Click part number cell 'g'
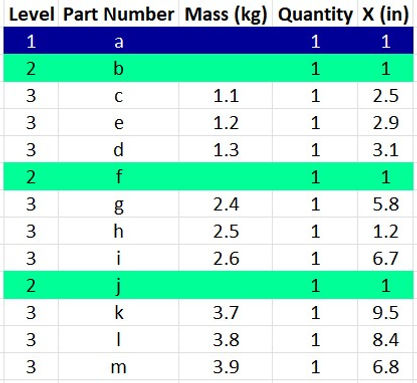The width and height of the screenshot is (417, 383). click(118, 204)
